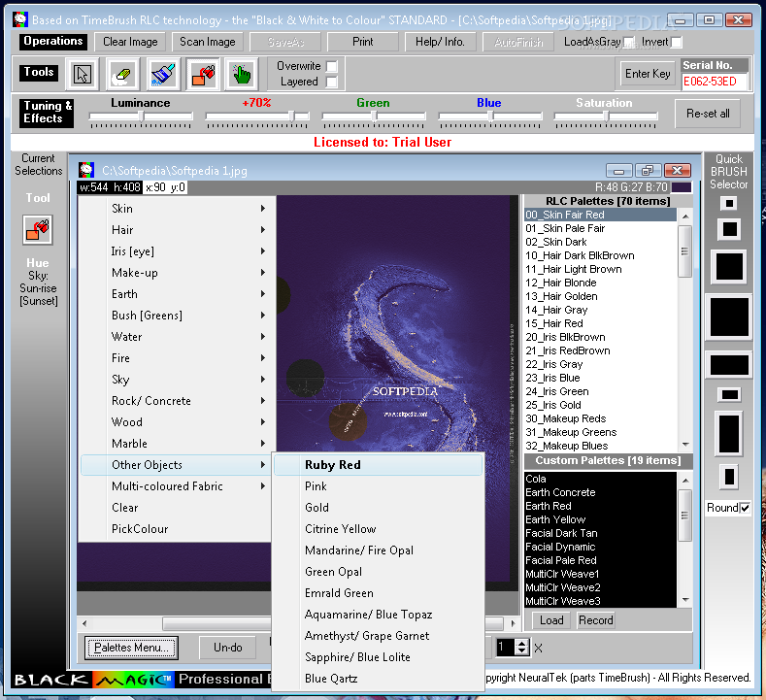Image resolution: width=766 pixels, height=700 pixels.
Task: Enable the Invert checkbox
Action: pyautogui.click(x=676, y=42)
